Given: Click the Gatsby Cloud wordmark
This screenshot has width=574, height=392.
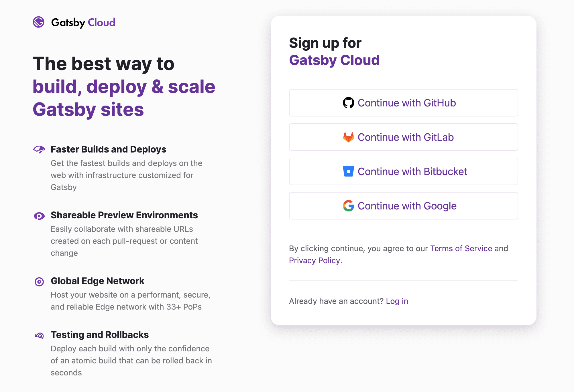Looking at the screenshot, I should tap(83, 22).
